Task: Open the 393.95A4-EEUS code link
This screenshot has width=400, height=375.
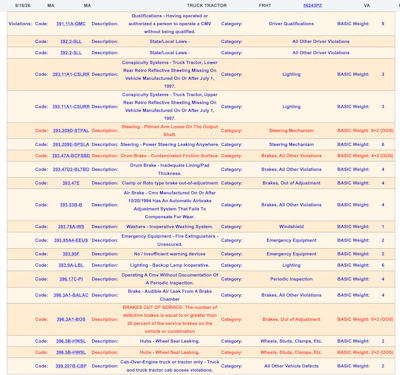Action: [71, 240]
